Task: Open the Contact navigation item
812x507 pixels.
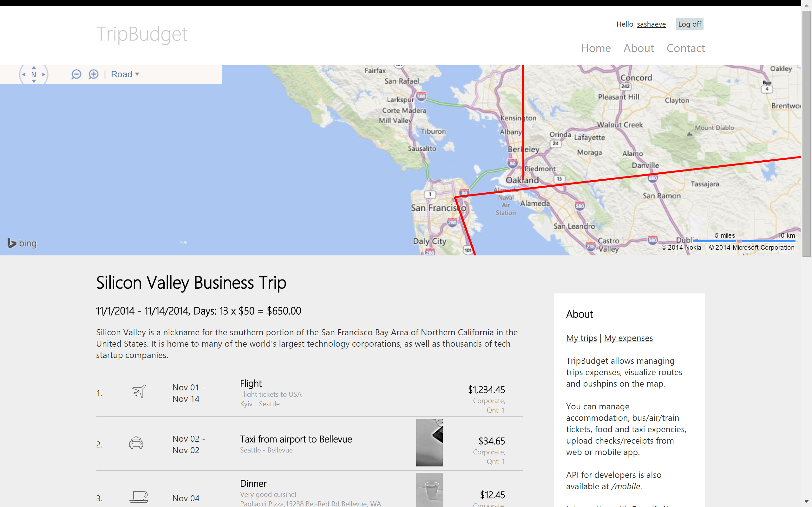Action: pos(685,48)
